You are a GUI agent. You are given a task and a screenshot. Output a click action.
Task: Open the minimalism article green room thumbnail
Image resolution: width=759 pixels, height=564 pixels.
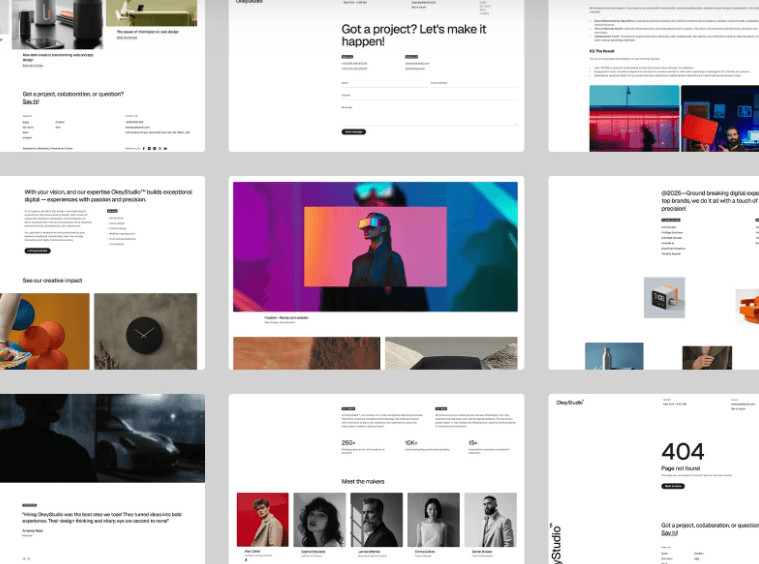pos(152,13)
